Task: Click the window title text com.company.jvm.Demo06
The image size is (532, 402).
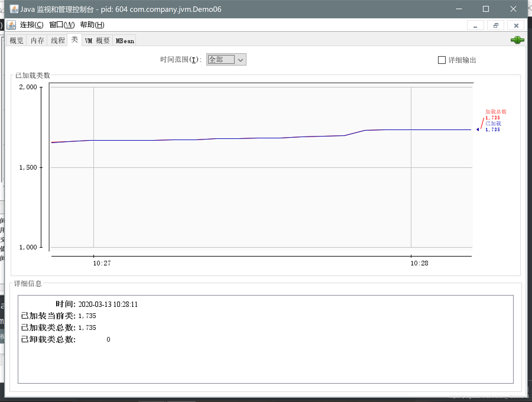Action: [176, 9]
